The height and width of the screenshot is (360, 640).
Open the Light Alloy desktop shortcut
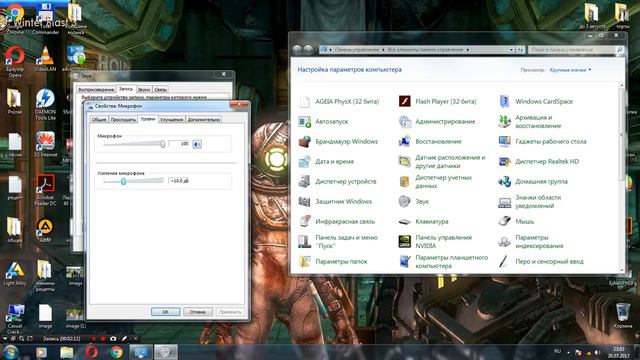pyautogui.click(x=15, y=274)
